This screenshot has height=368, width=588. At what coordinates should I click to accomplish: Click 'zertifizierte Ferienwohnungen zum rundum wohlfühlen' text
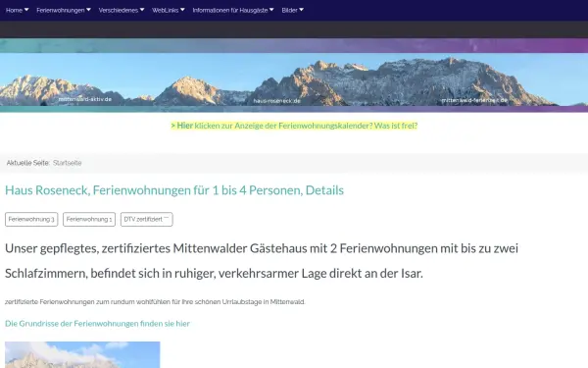click(x=155, y=302)
